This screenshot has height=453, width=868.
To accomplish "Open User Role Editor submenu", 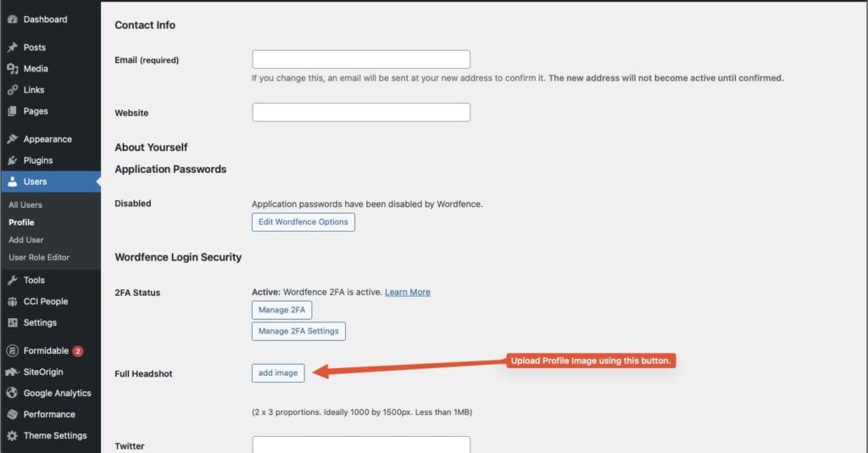I will pos(39,257).
